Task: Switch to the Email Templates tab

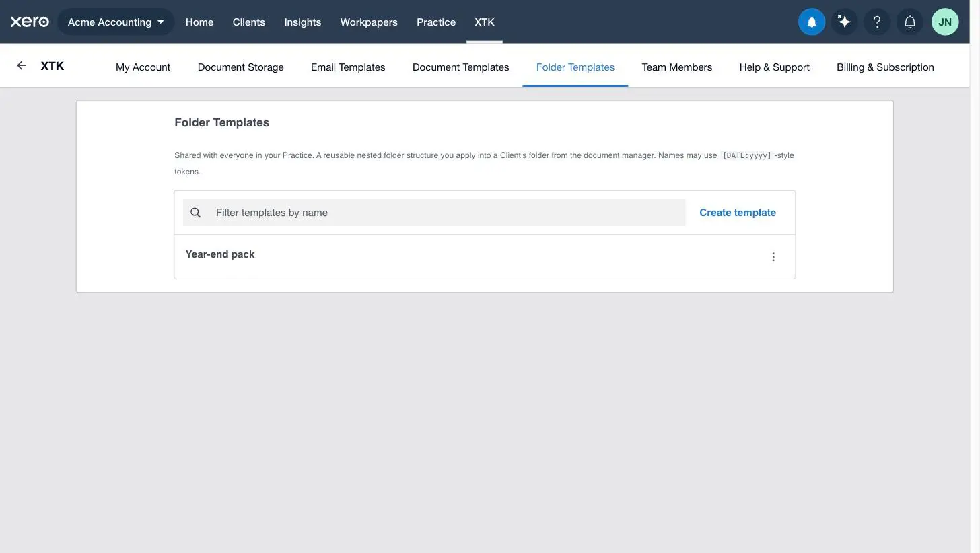Action: tap(348, 67)
